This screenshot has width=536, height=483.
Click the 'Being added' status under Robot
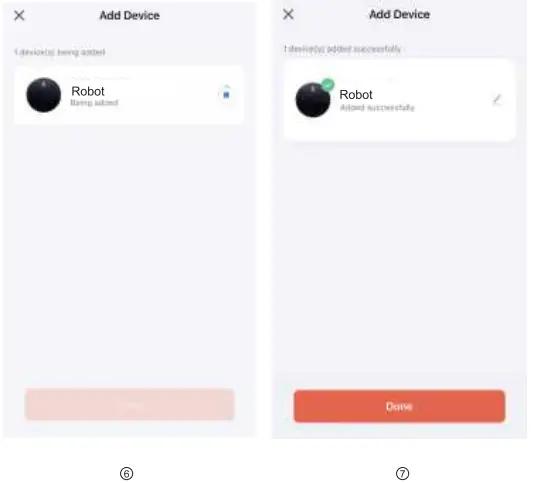coord(94,103)
